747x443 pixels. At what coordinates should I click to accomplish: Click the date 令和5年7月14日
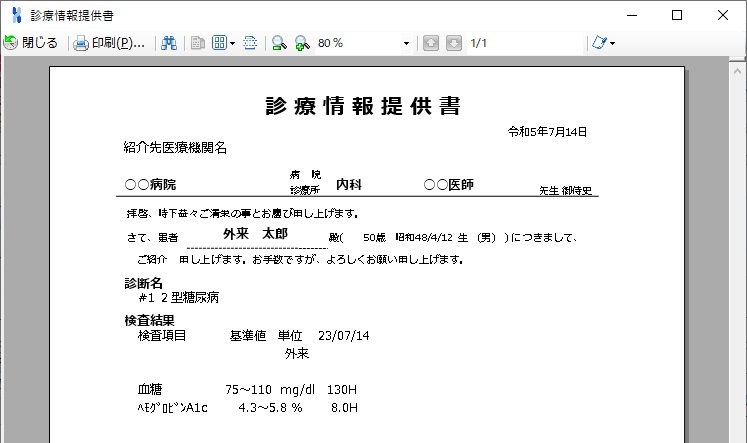point(547,132)
